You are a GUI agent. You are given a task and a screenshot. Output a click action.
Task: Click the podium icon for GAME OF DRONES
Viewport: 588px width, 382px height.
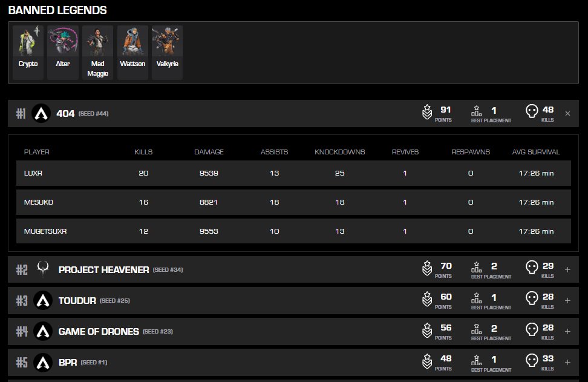(477, 329)
